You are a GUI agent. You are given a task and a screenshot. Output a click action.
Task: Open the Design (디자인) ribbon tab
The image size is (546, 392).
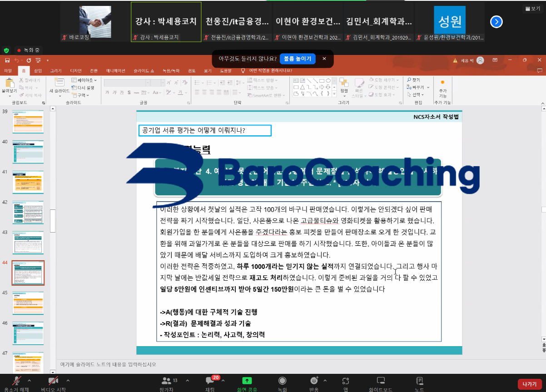tap(76, 71)
